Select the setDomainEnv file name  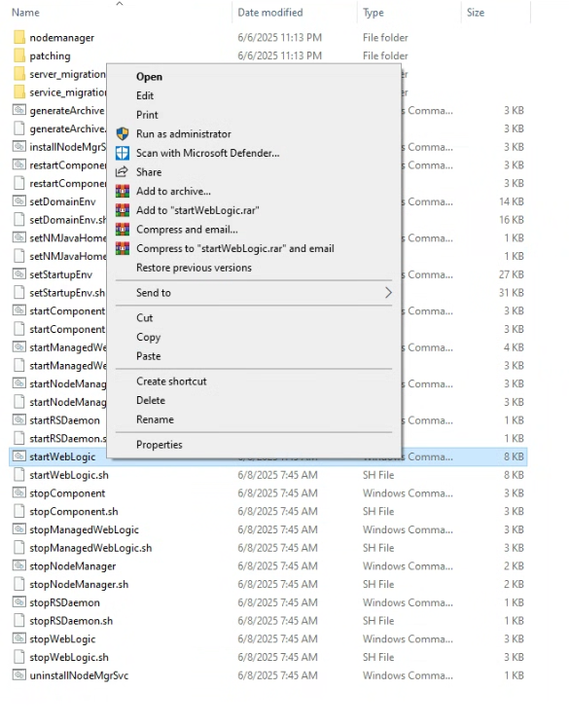click(x=62, y=201)
